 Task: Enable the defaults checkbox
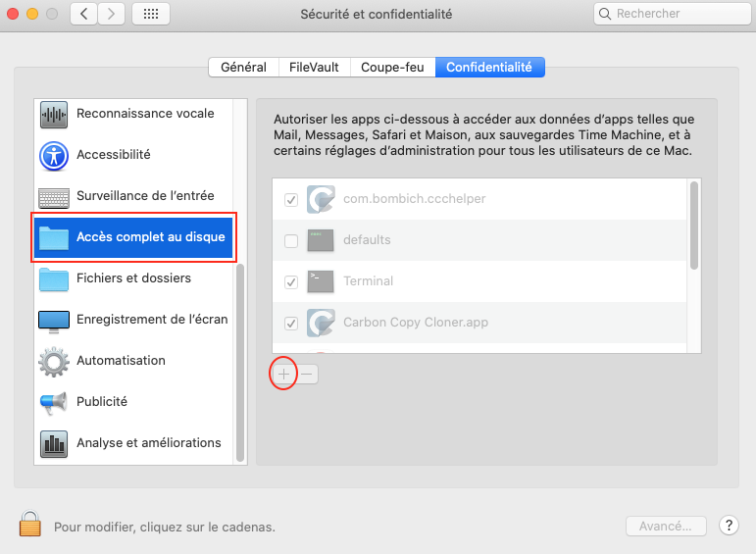tap(291, 240)
